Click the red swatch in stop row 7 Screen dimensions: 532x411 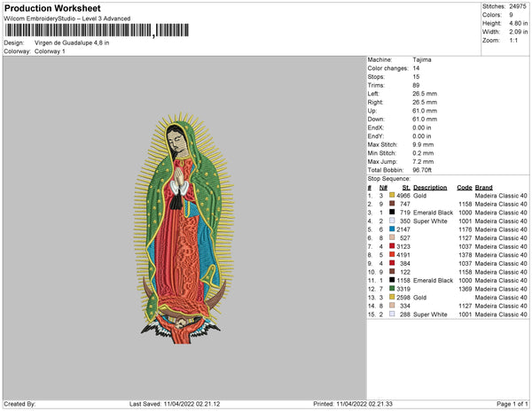click(392, 245)
